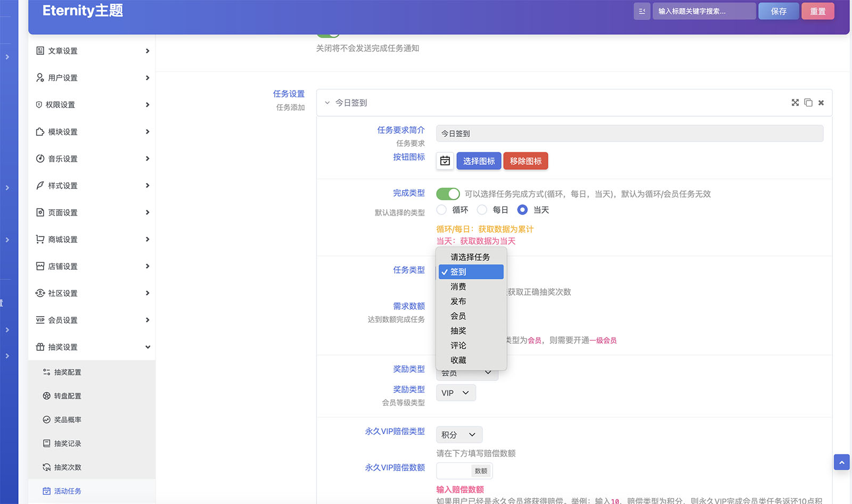Click the red 移除图标 button
Viewport: 852px width, 504px height.
(526, 161)
